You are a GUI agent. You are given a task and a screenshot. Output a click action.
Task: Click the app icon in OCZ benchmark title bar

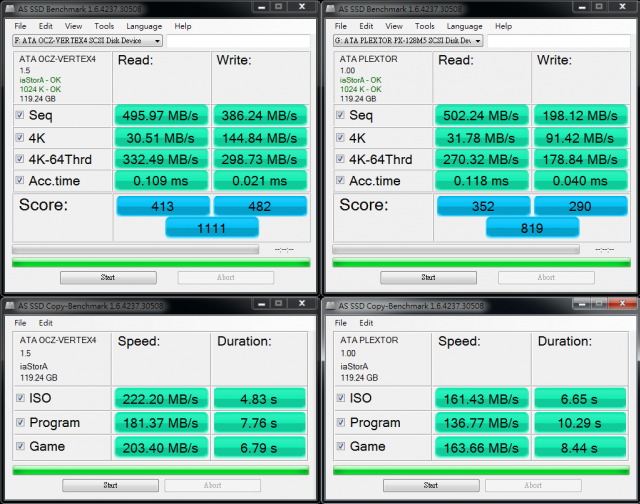click(11, 9)
